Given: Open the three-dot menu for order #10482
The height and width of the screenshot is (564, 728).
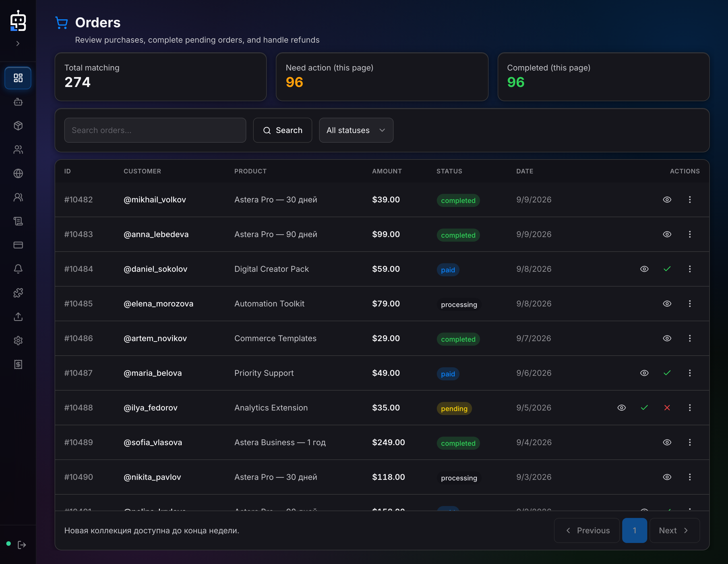Looking at the screenshot, I should [690, 200].
